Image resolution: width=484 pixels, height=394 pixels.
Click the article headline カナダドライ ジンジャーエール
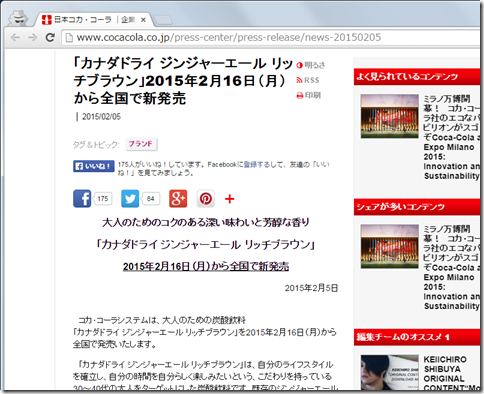[x=183, y=81]
